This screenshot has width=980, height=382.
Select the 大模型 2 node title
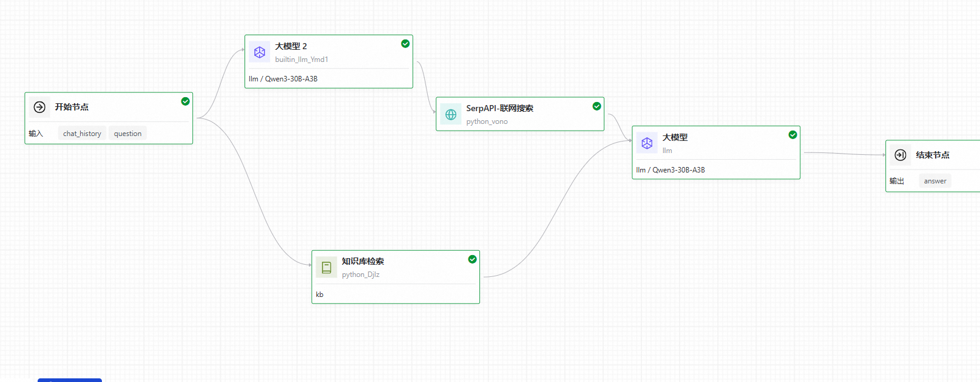pyautogui.click(x=291, y=46)
